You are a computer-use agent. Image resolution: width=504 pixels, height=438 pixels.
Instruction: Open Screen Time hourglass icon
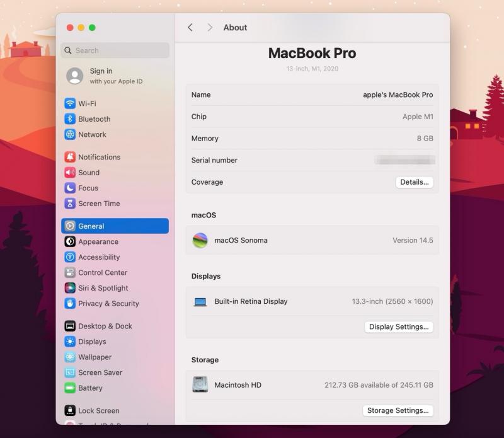[70, 204]
